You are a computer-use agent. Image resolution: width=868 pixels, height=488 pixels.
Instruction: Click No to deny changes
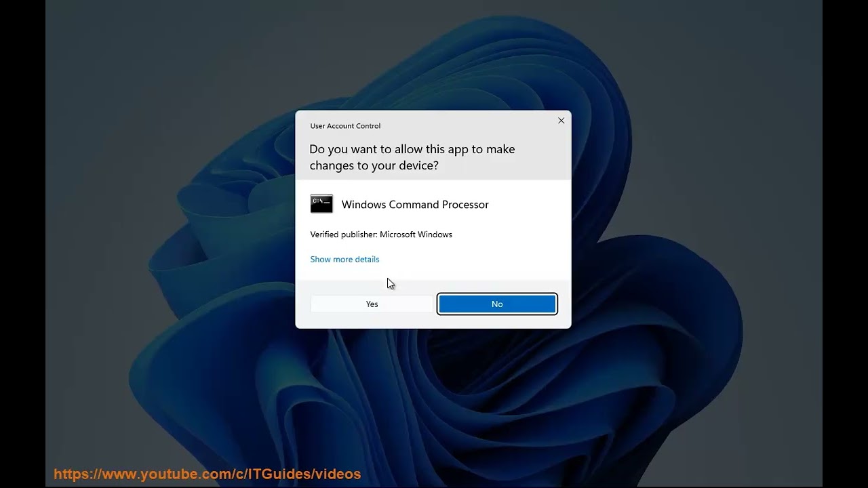point(497,304)
